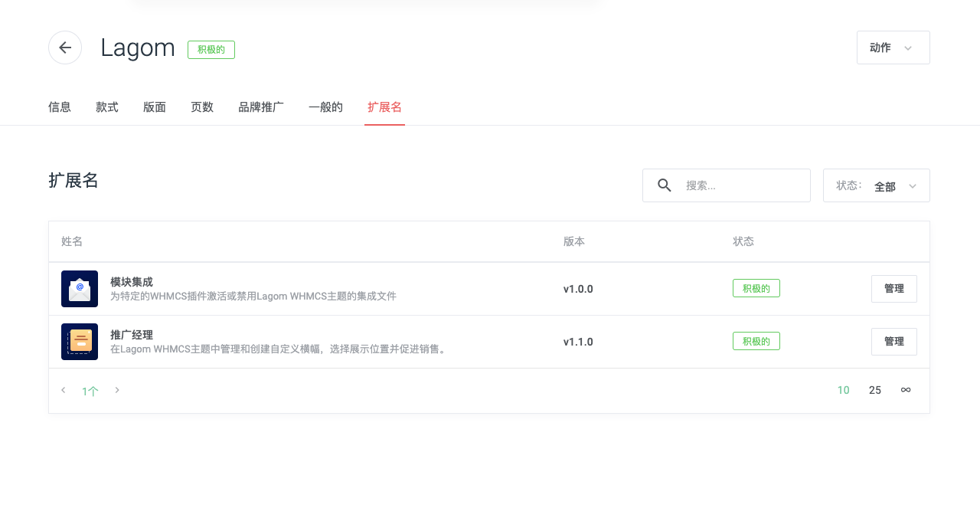Screen dimensions: 980x508
Task: Click current page number 1个
Action: [90, 391]
